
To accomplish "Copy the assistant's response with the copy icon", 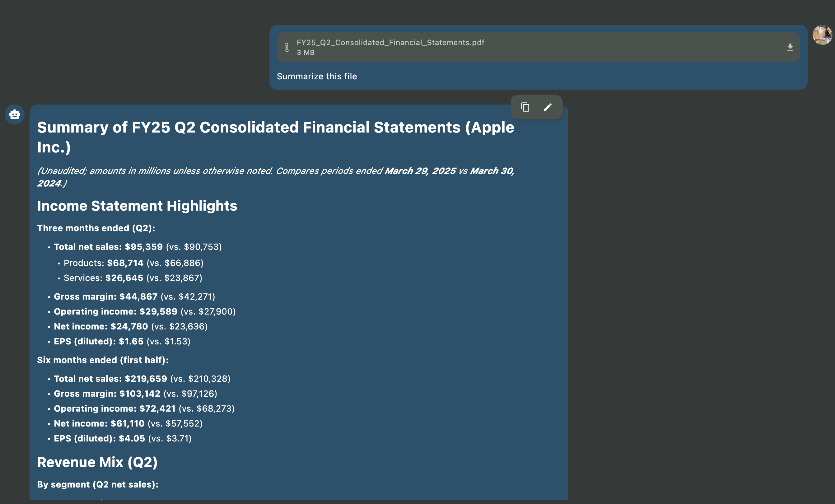I will click(x=525, y=107).
